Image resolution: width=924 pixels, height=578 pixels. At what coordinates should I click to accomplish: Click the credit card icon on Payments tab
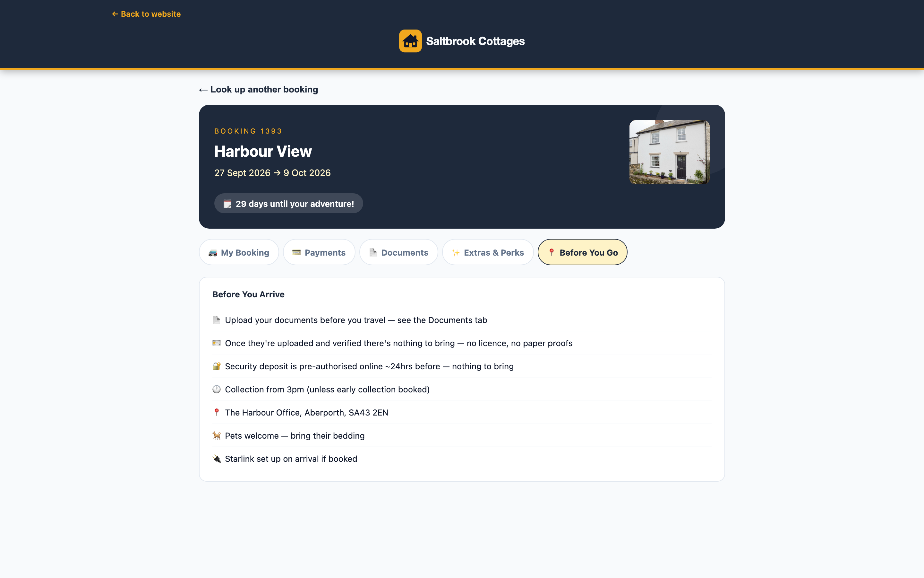(296, 252)
